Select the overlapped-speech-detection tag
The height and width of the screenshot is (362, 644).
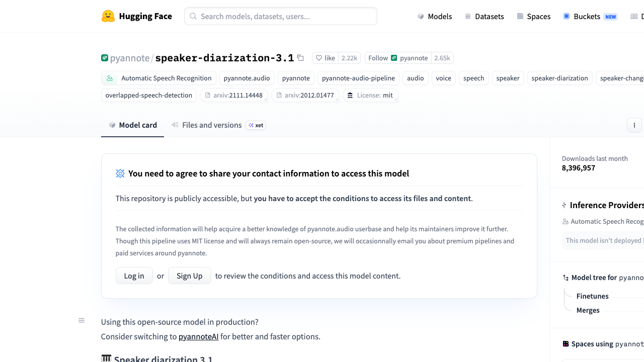pyautogui.click(x=149, y=95)
